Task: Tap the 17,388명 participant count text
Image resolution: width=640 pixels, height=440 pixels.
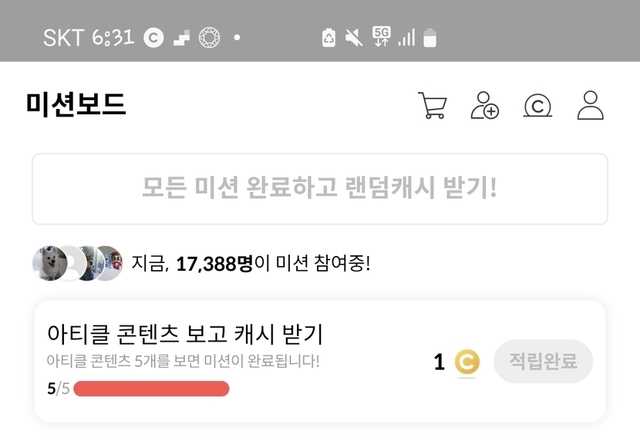Action: 215,264
